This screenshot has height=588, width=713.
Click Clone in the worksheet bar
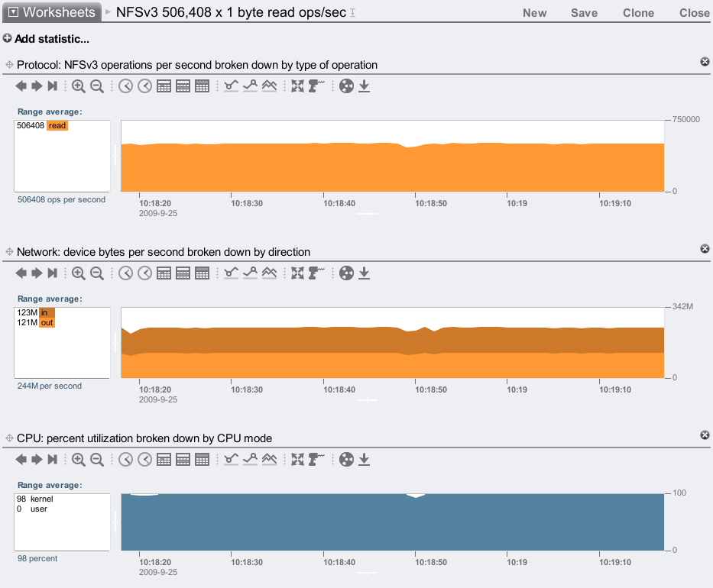point(638,13)
